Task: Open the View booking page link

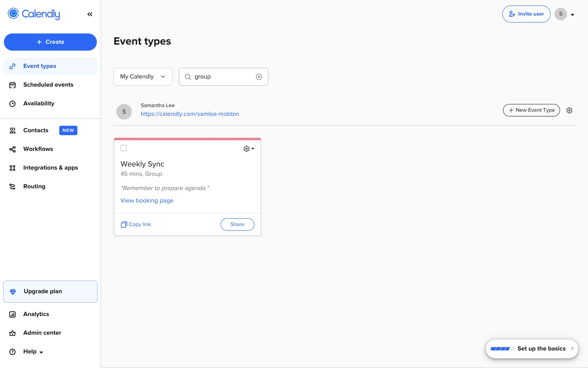Action: (147, 201)
